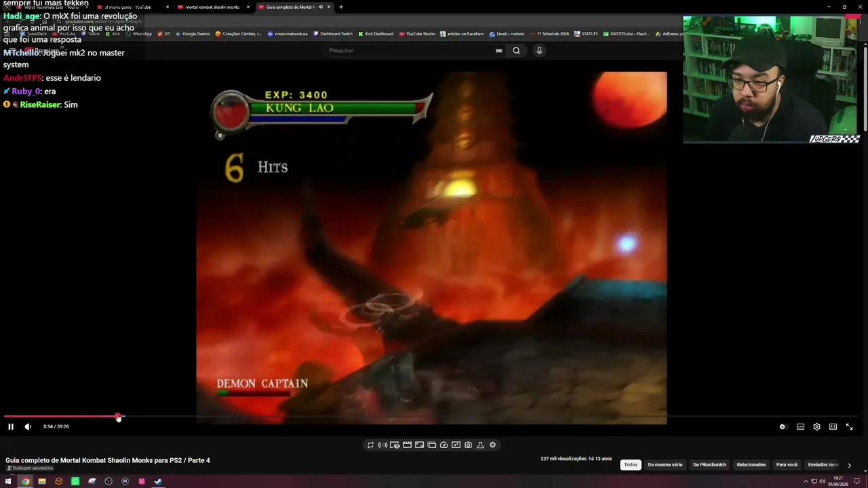Image resolution: width=868 pixels, height=488 pixels.
Task: Open the 'STATS F1' bookmark
Action: pos(587,34)
